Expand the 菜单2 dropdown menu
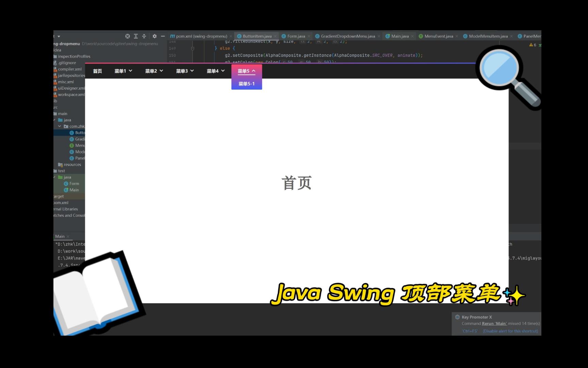Viewport: 588px width, 368px height. coord(154,71)
